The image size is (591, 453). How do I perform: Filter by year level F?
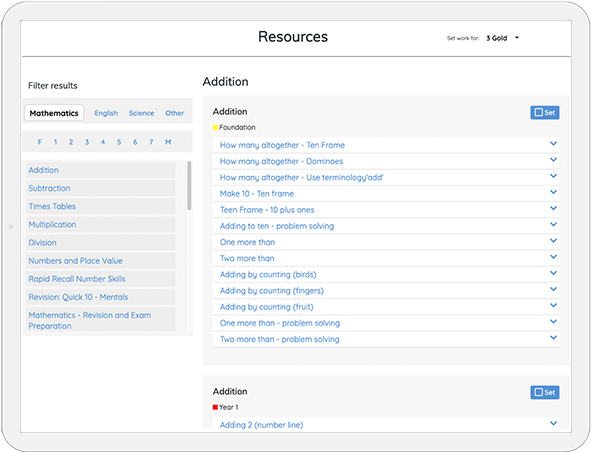click(x=40, y=142)
